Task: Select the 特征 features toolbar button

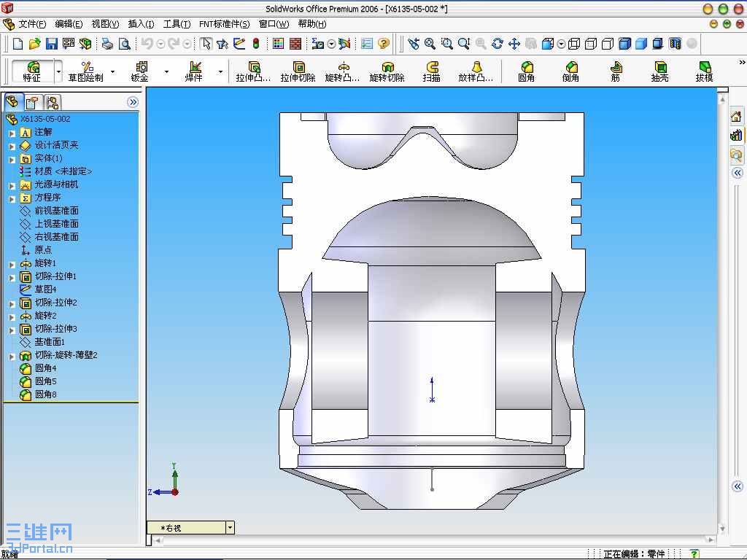Action: pyautogui.click(x=32, y=71)
